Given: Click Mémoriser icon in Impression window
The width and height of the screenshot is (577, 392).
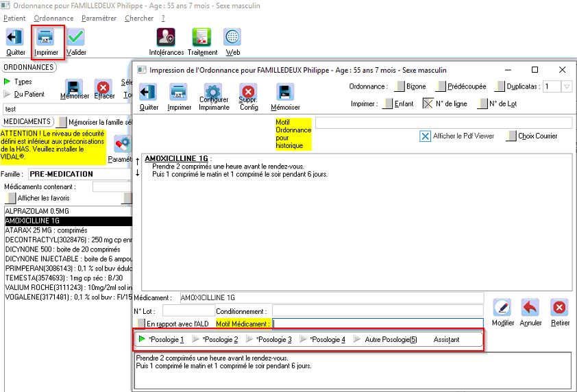Looking at the screenshot, I should [x=285, y=92].
